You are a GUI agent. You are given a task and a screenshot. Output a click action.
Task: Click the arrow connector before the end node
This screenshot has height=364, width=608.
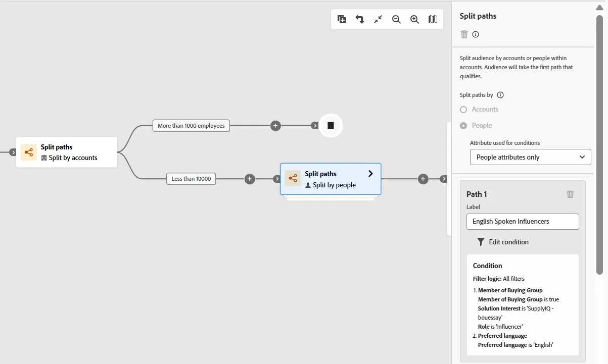tap(315, 126)
